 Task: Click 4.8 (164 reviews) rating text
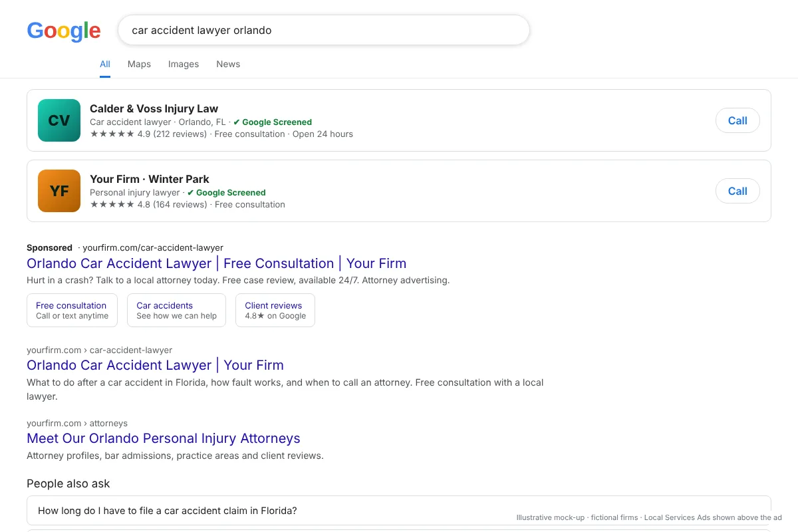[172, 204]
